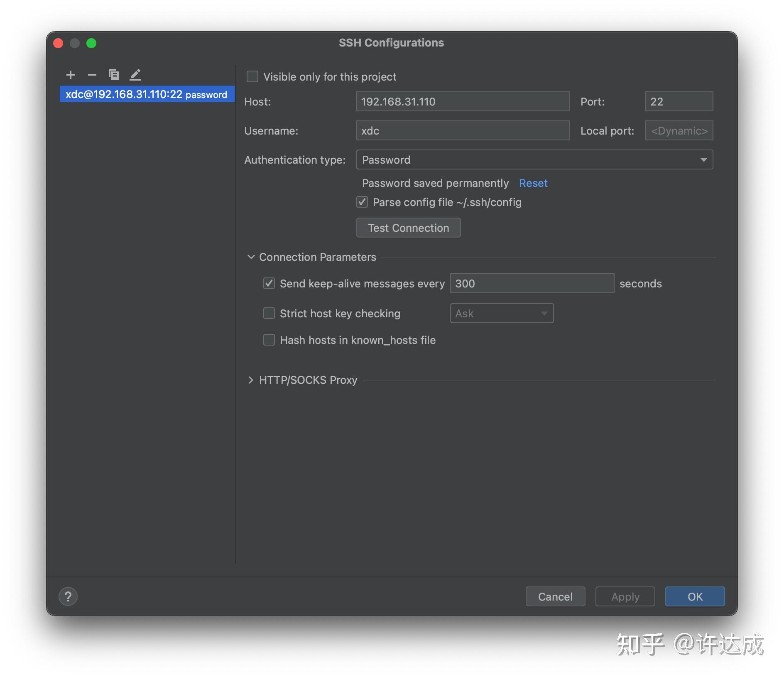784x677 pixels.
Task: Add a new SSH configuration
Action: [x=71, y=75]
